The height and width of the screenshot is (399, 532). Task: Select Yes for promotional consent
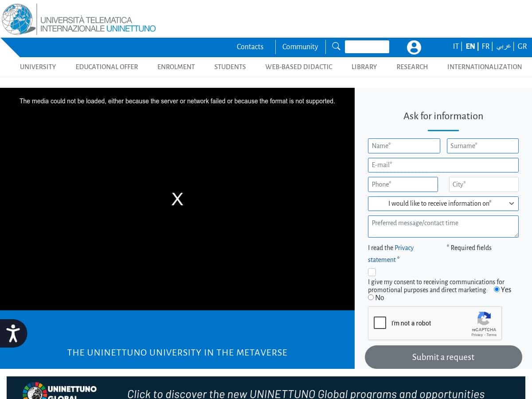(x=497, y=289)
